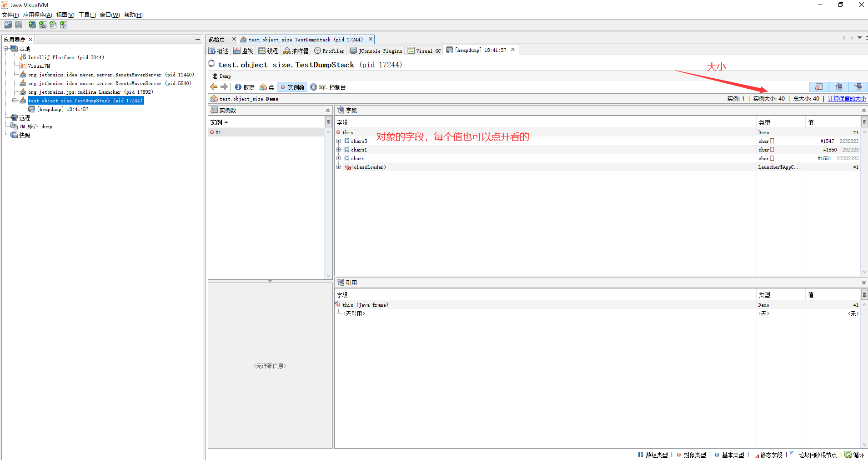The width and height of the screenshot is (868, 460).
Task: Switch to the 线程 threads tab
Action: [268, 51]
